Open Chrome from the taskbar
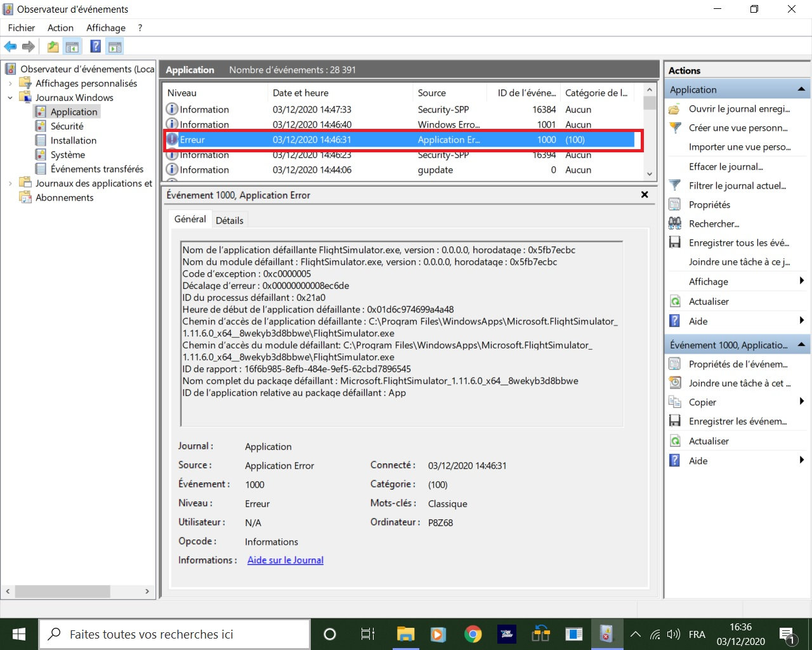812x650 pixels. 473,634
